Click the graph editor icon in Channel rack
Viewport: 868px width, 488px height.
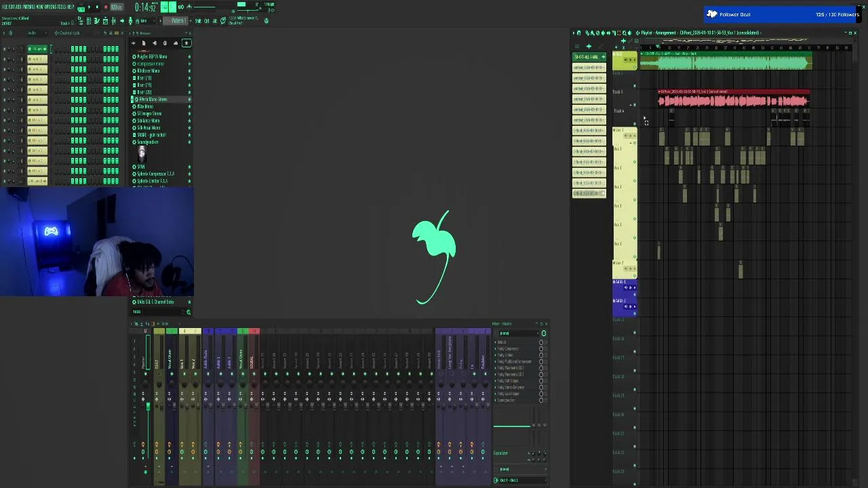[111, 33]
